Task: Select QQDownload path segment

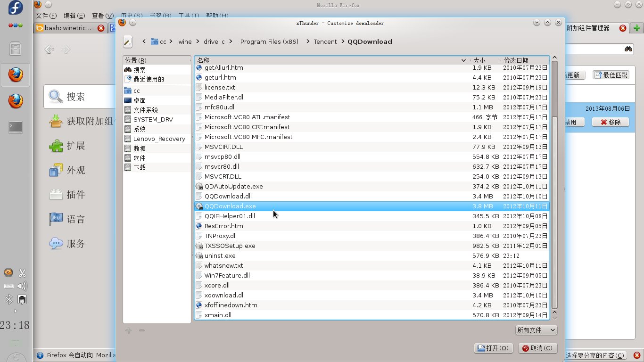Action: tap(370, 41)
